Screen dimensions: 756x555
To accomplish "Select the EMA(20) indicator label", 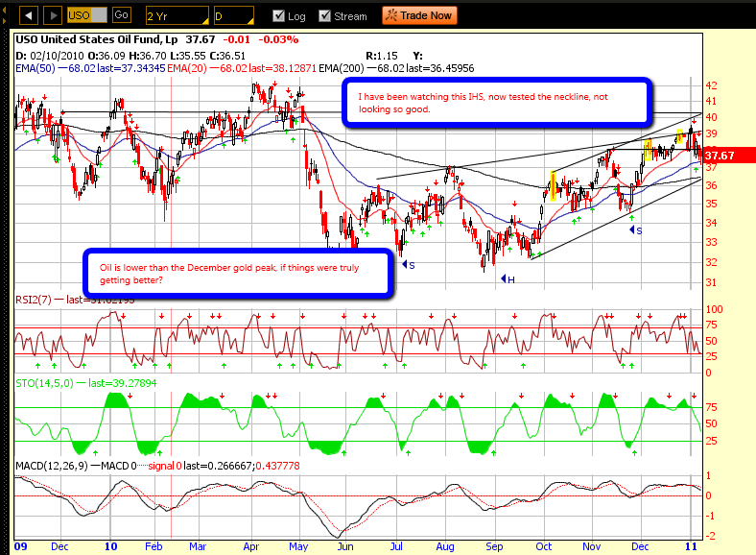I will pos(187,68).
